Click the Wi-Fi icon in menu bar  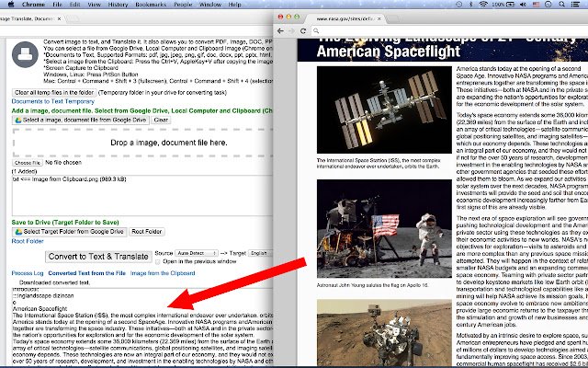[483, 5]
